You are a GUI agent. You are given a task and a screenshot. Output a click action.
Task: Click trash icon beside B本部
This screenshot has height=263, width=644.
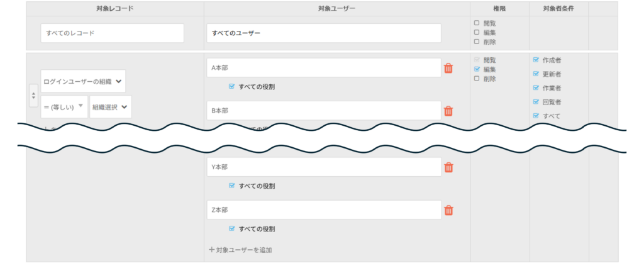click(448, 111)
